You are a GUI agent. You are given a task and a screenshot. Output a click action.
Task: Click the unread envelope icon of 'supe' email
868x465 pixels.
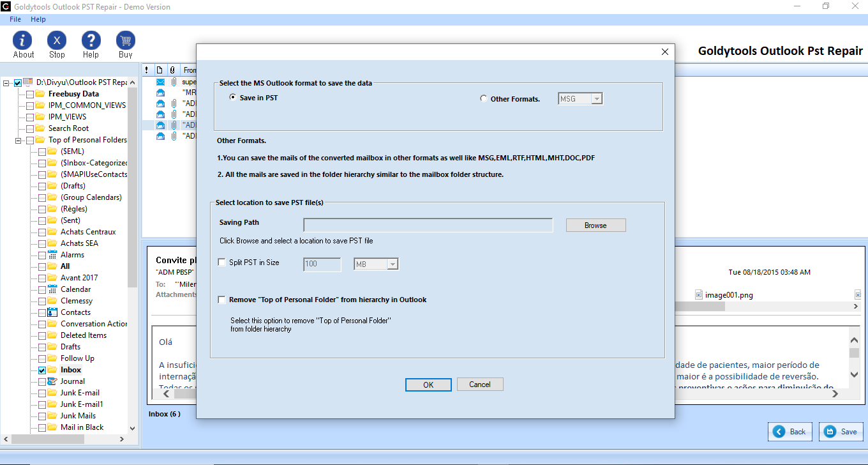161,82
